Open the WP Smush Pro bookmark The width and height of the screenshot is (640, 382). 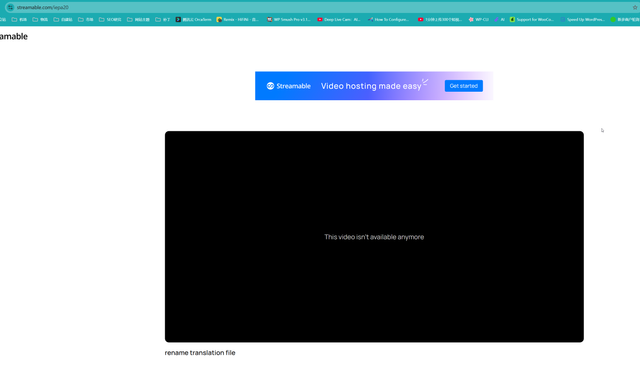[289, 20]
